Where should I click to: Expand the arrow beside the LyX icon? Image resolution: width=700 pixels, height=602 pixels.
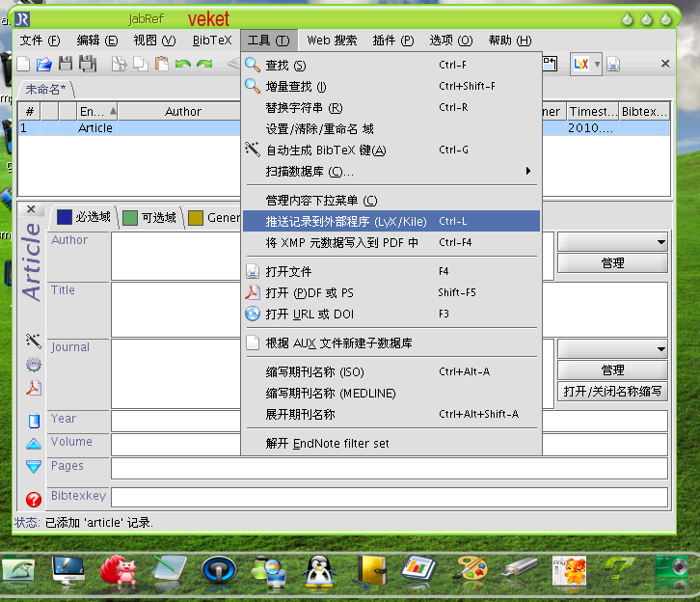597,65
